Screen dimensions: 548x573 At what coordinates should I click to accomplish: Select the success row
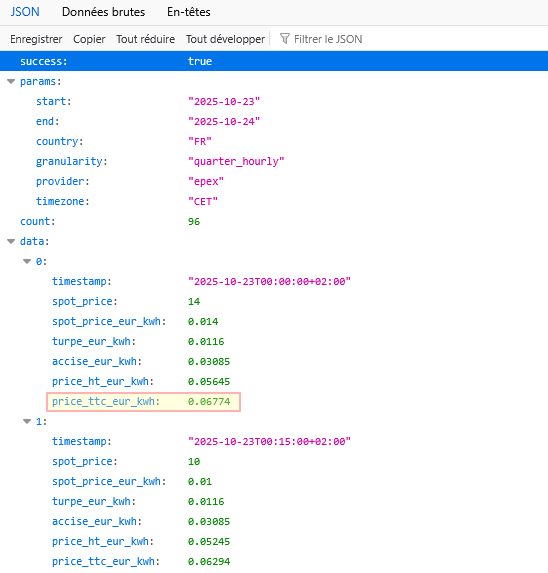[x=274, y=61]
